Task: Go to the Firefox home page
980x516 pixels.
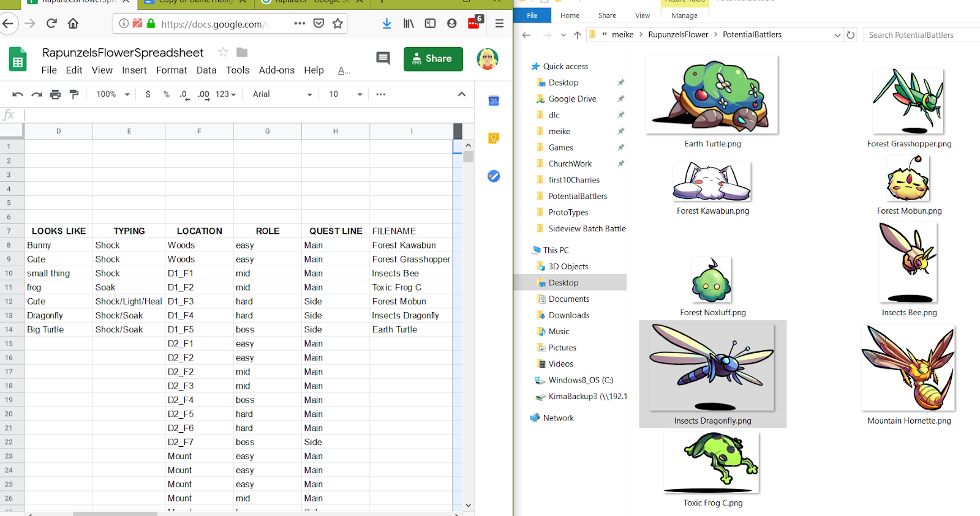Action: click(73, 24)
